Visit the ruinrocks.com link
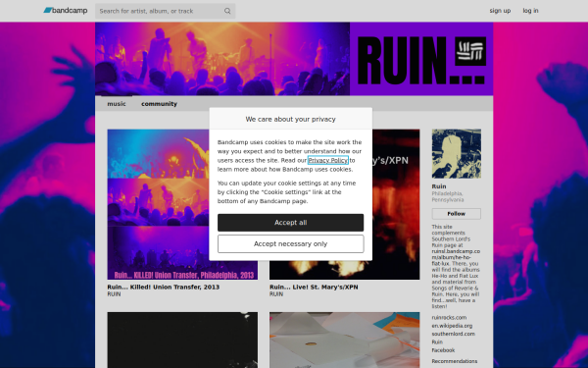This screenshot has width=588, height=368. click(449, 317)
